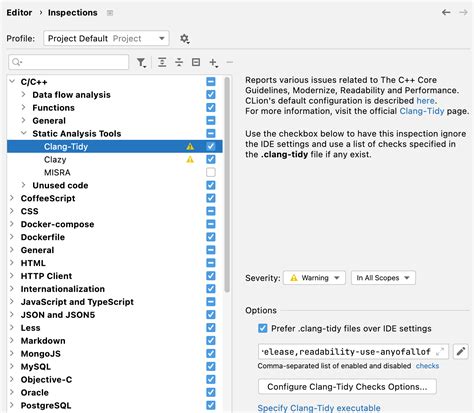Open Specify Clang-Tidy executable link

(319, 408)
